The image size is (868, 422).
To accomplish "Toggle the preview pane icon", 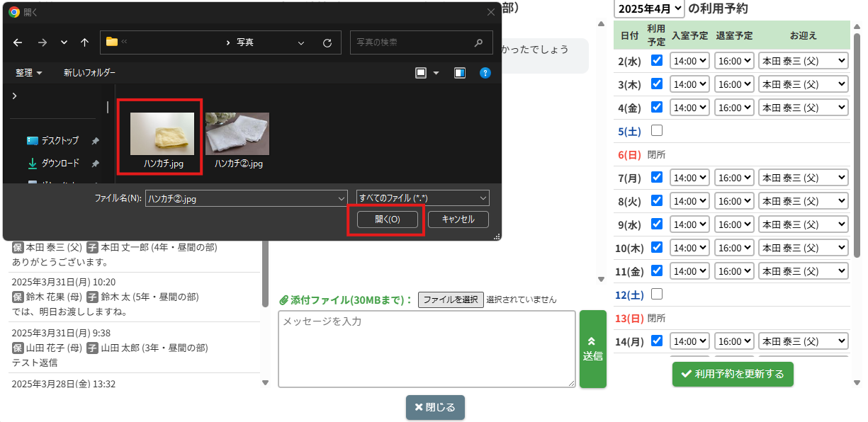I will tap(460, 73).
